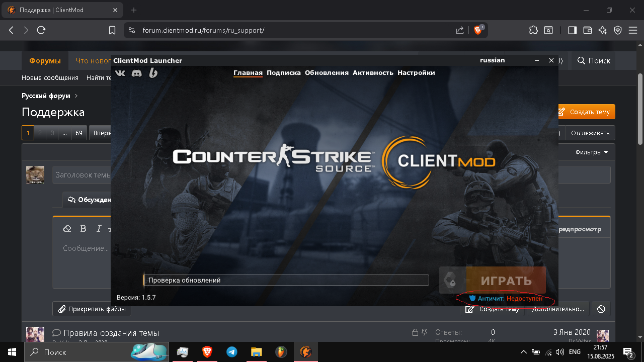Open the ENG language indicator

575,352
